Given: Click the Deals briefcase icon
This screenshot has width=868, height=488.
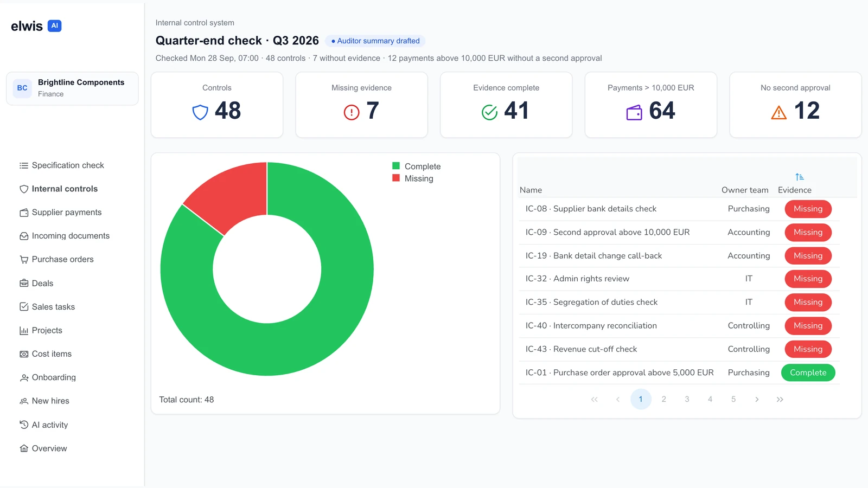Looking at the screenshot, I should pos(24,283).
